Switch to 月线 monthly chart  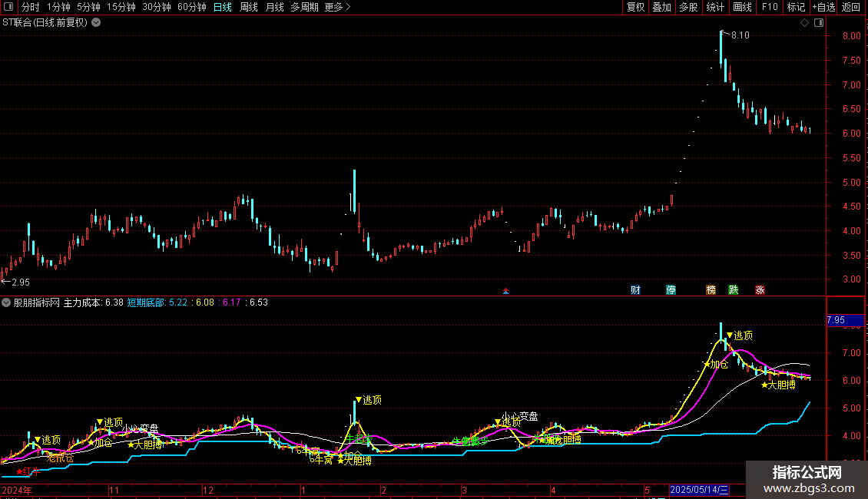274,7
